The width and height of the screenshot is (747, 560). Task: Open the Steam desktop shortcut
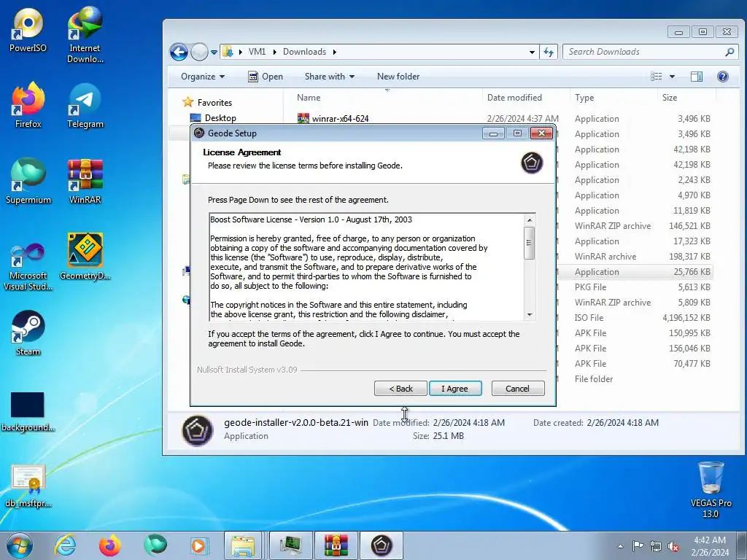pos(28,332)
